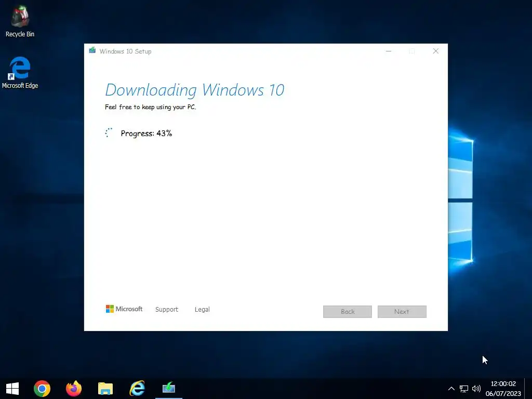Minimize the Windows 10 Setup window
This screenshot has height=399, width=532.
click(389, 51)
